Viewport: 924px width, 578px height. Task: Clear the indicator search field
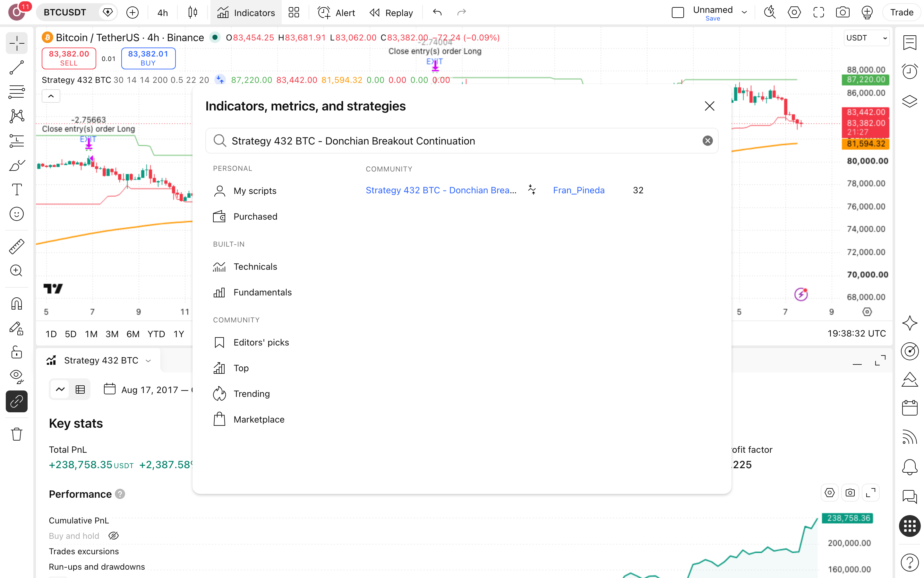click(x=707, y=141)
